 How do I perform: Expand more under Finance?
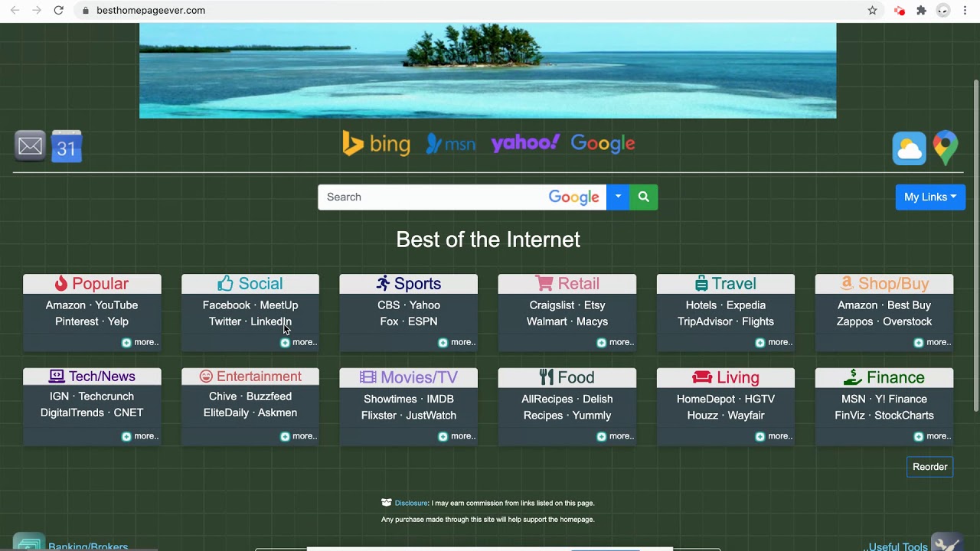coord(933,436)
